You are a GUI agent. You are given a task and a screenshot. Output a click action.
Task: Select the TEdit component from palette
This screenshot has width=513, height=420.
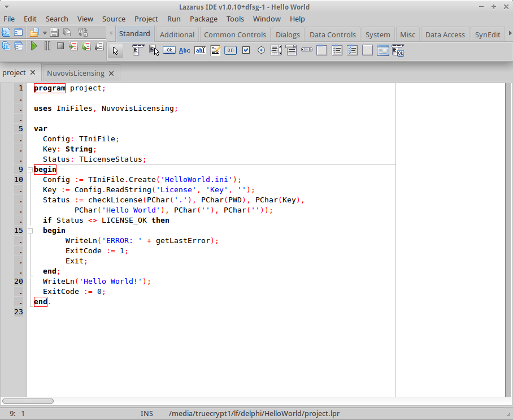coord(199,50)
